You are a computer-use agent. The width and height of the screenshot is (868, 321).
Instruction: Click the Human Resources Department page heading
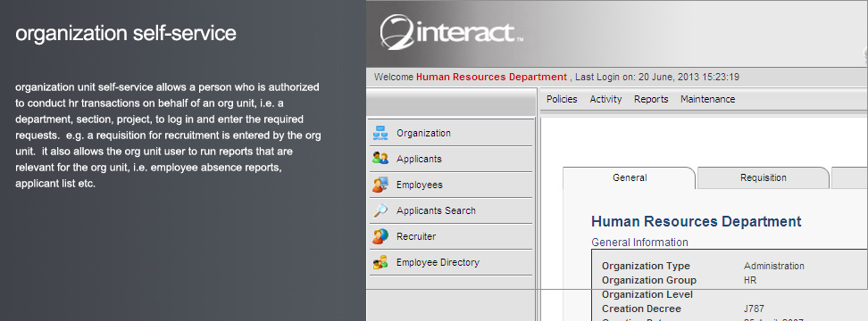click(x=696, y=221)
